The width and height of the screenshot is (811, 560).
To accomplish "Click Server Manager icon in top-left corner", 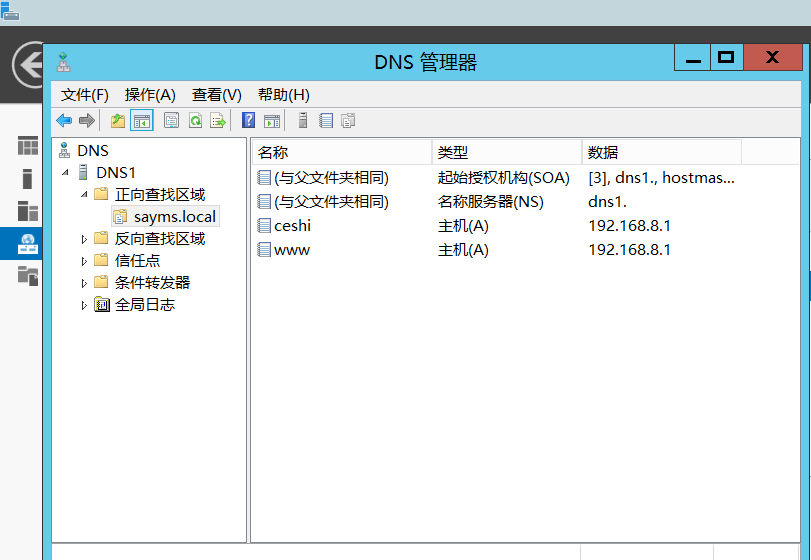I will tap(10, 11).
